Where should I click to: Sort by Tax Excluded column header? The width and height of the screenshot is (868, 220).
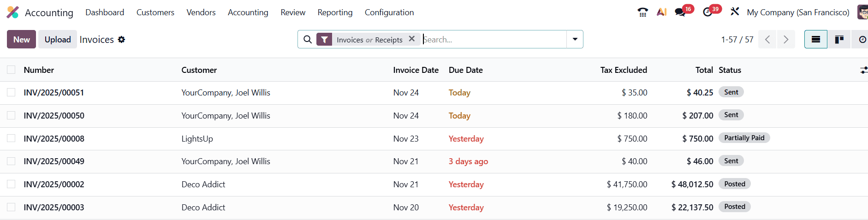pos(624,70)
